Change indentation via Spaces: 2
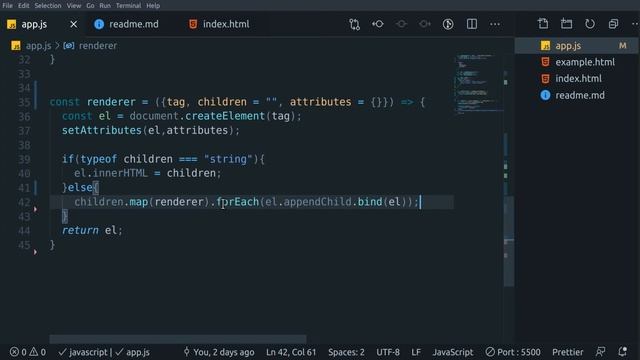 click(346, 352)
